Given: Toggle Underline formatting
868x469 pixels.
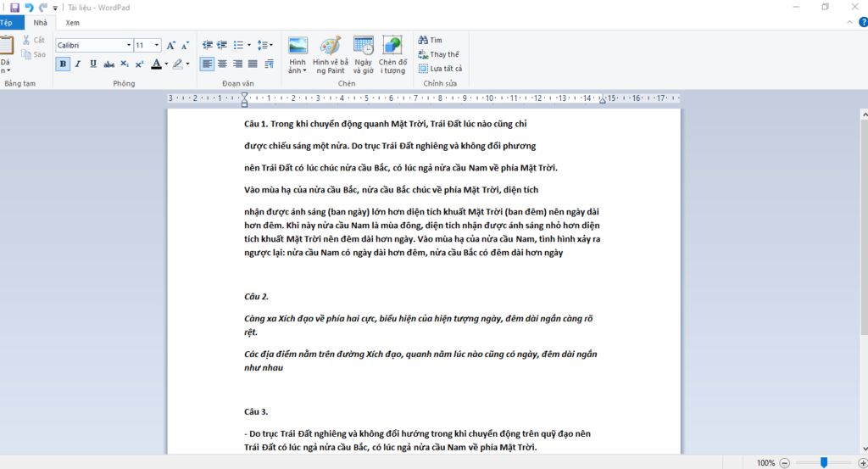Looking at the screenshot, I should pyautogui.click(x=93, y=64).
